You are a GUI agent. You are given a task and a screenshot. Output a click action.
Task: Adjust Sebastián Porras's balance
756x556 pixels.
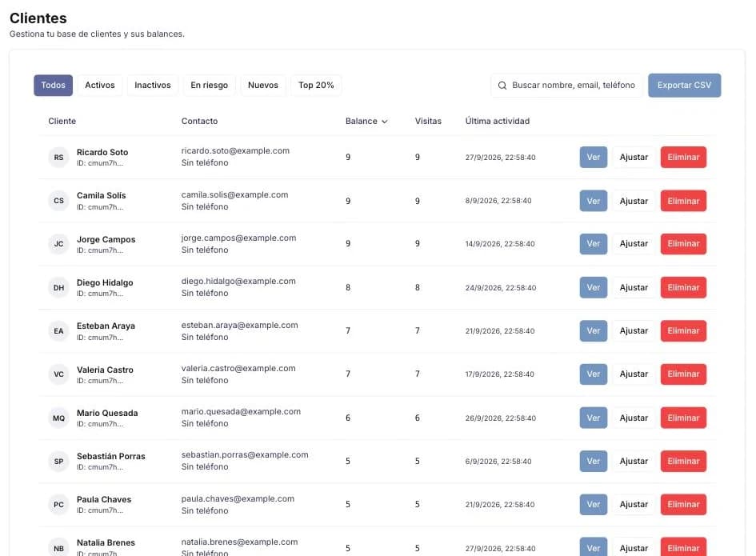(x=634, y=461)
